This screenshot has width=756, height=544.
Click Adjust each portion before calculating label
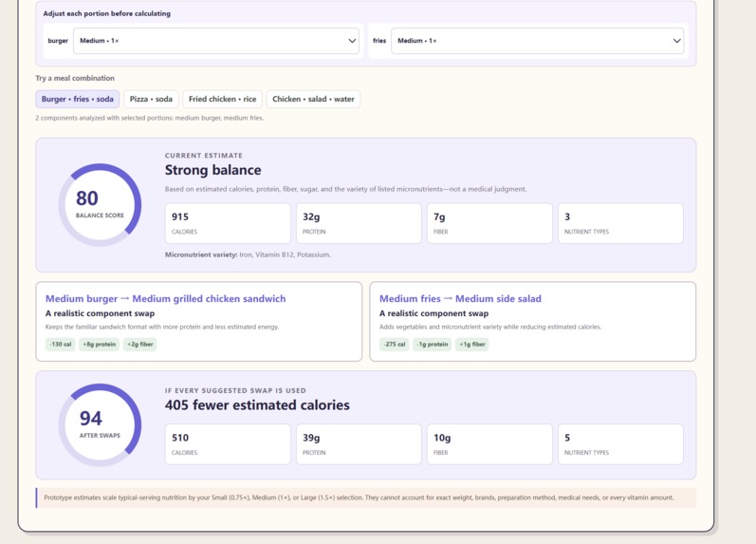pos(107,13)
